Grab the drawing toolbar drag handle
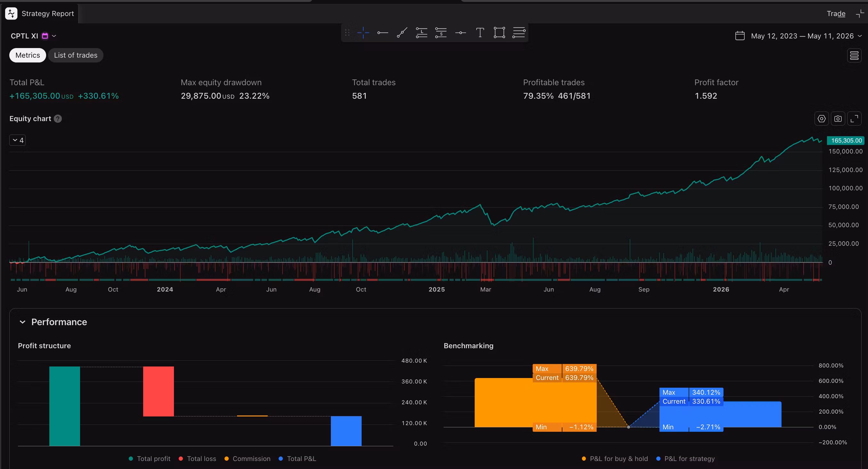 (x=348, y=33)
